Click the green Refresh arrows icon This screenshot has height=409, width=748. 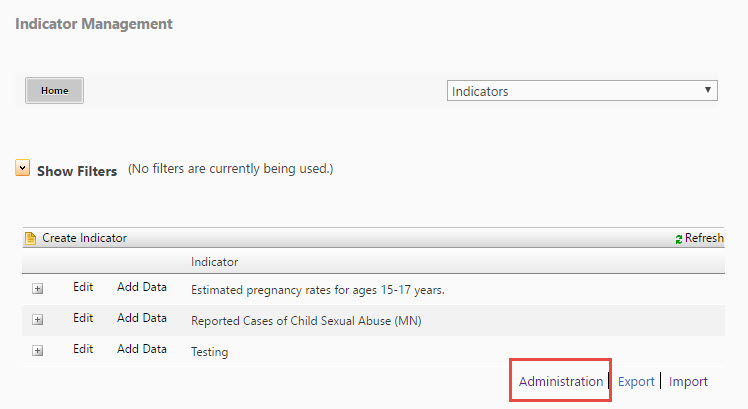point(678,239)
